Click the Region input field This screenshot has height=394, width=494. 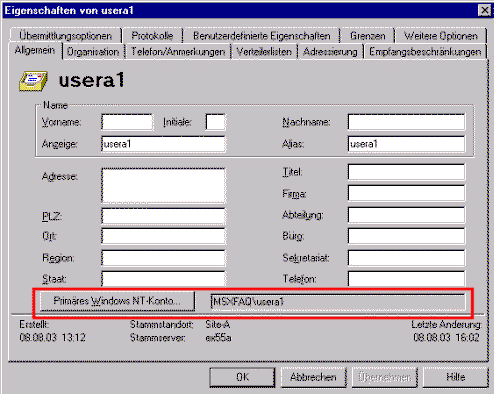[x=163, y=258]
